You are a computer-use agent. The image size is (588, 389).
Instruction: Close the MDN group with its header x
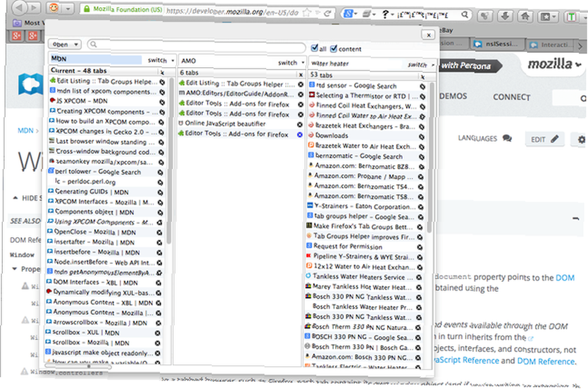(162, 72)
